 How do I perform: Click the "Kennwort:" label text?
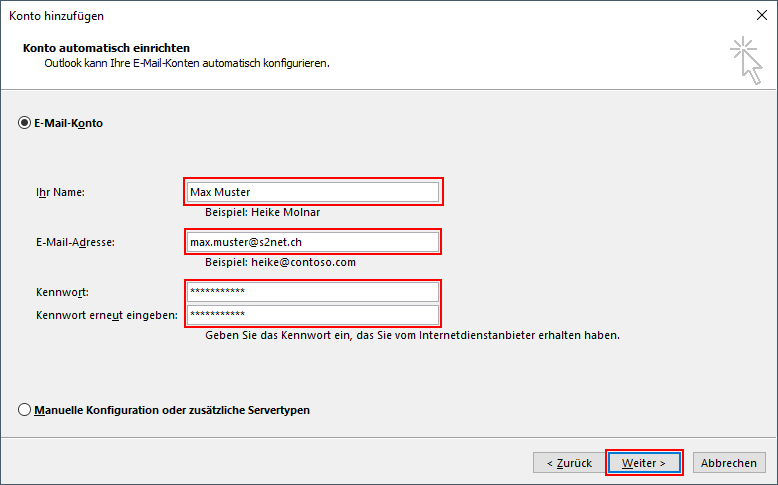click(62, 292)
